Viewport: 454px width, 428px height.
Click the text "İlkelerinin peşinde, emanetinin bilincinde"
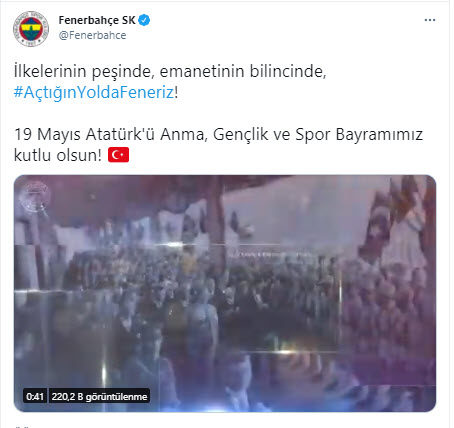coord(168,72)
